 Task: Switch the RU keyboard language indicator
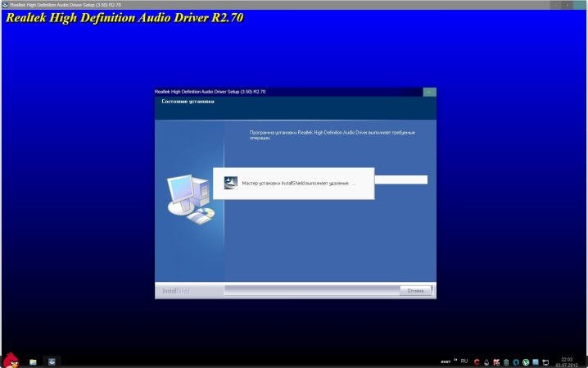coord(464,361)
